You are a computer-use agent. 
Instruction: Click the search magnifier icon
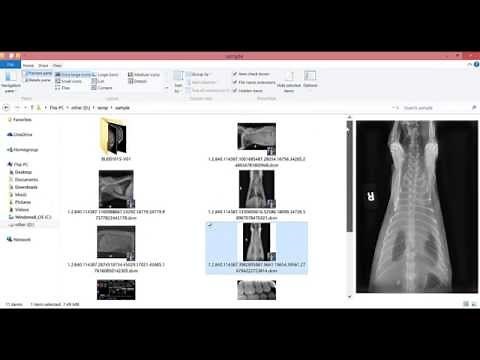click(x=474, y=108)
